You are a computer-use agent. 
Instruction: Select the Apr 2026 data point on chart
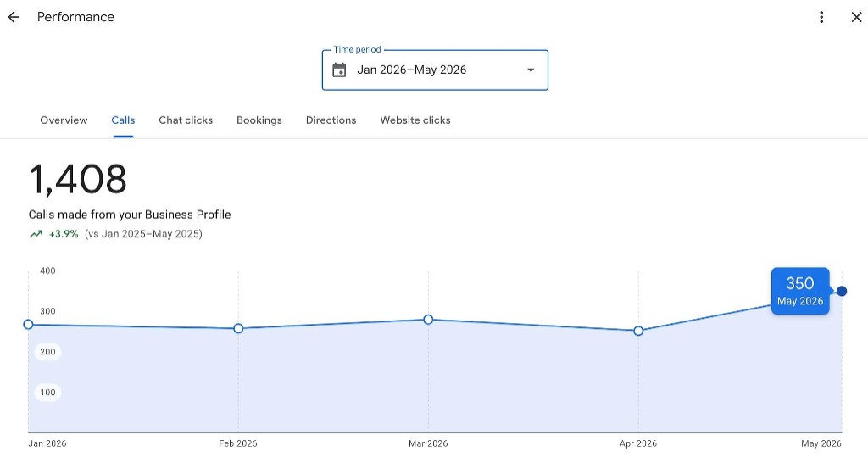tap(638, 331)
